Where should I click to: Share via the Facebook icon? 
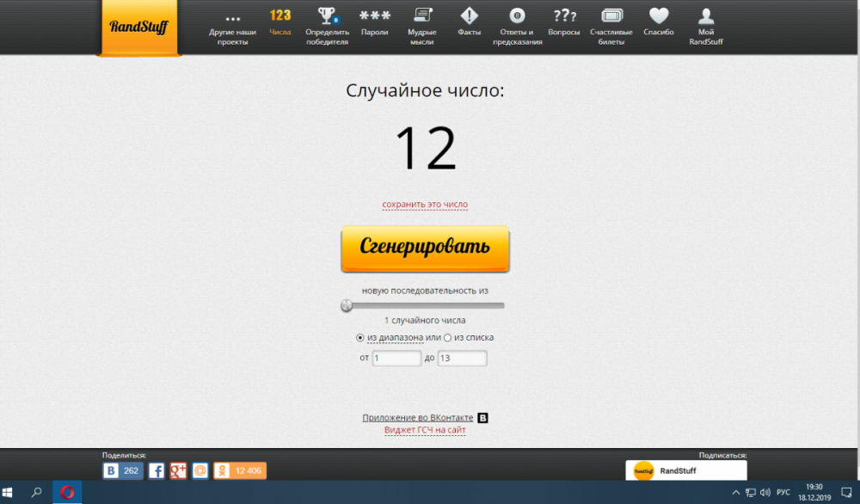click(x=157, y=470)
